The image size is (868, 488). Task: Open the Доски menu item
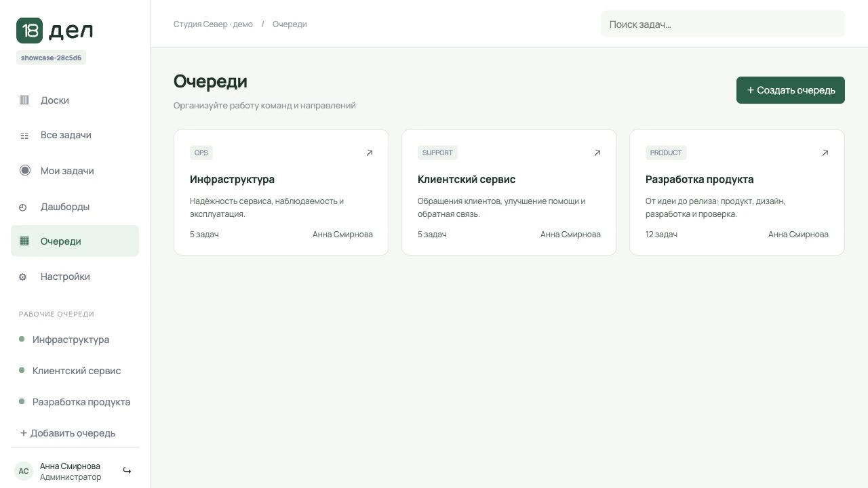pyautogui.click(x=75, y=100)
